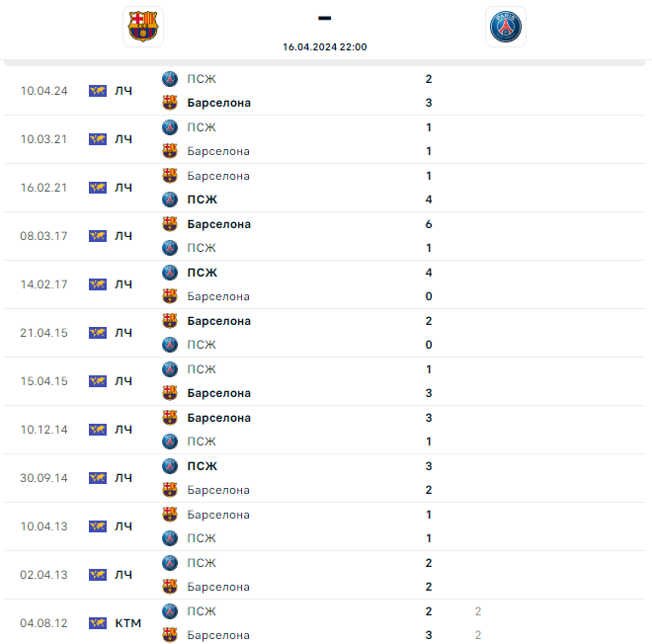Click the Barcelona crest in the header

click(x=143, y=27)
